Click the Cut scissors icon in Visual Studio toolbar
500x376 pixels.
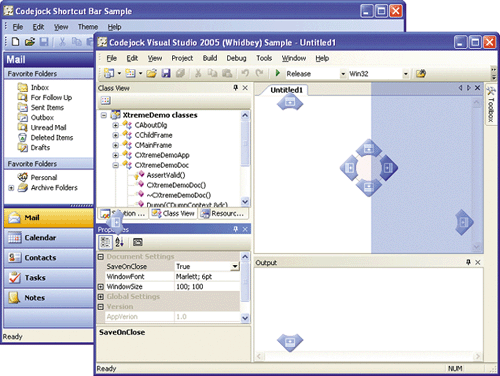198,73
